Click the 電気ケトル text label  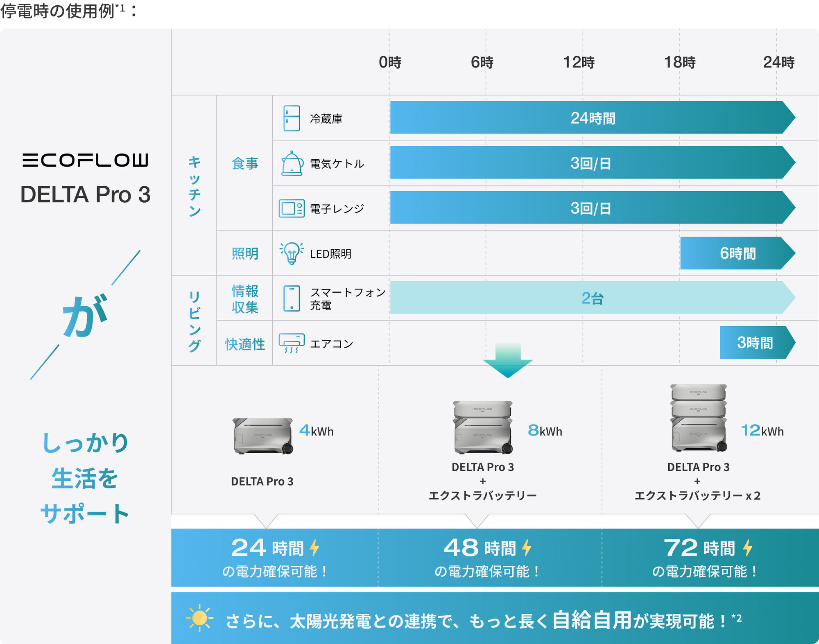(337, 164)
